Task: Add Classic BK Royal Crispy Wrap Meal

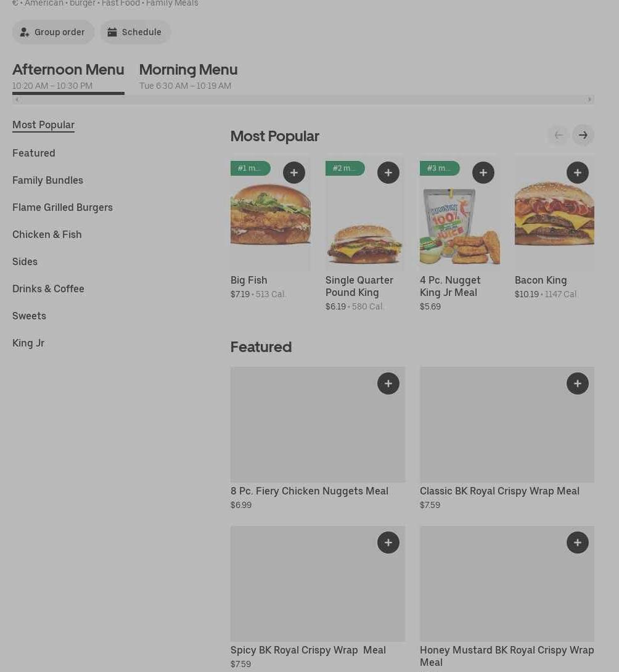Action: point(577,383)
